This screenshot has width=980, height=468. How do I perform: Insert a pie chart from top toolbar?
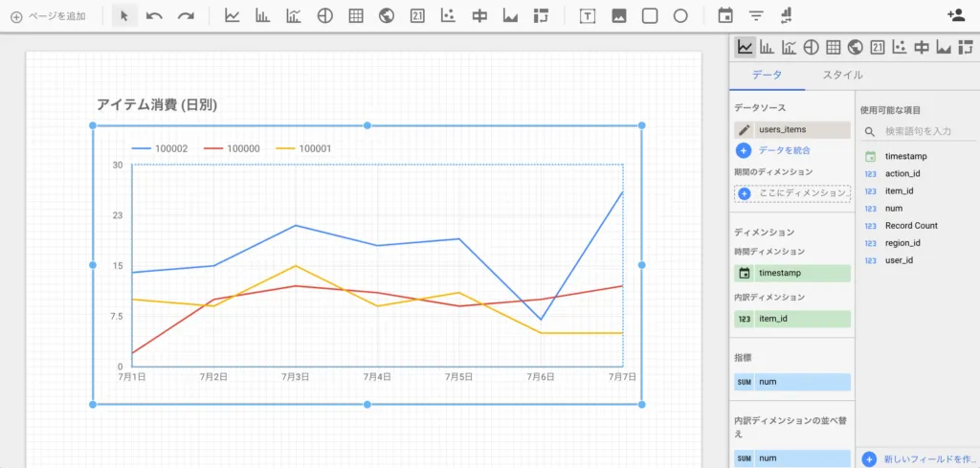point(324,16)
